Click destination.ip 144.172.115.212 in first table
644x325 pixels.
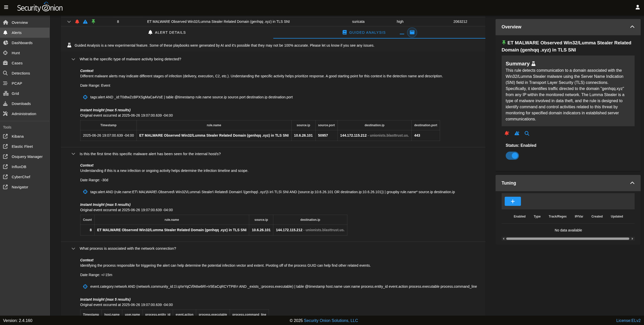click(353, 135)
